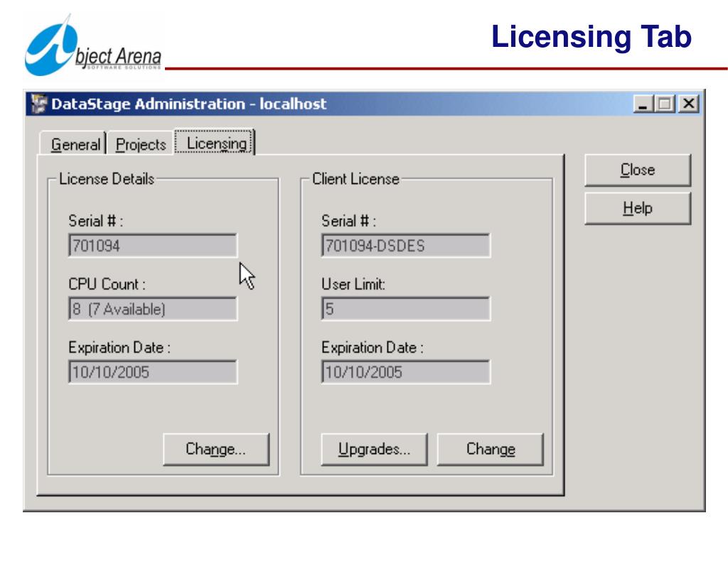This screenshot has height=562, width=728.
Task: Click the Object Arena logo
Action: tap(93, 45)
